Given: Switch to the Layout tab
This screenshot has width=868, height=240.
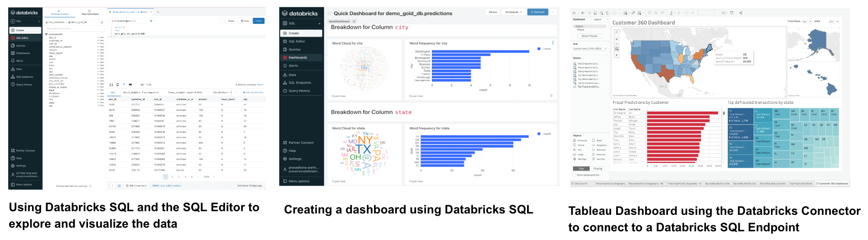Looking at the screenshot, I should click(x=597, y=20).
